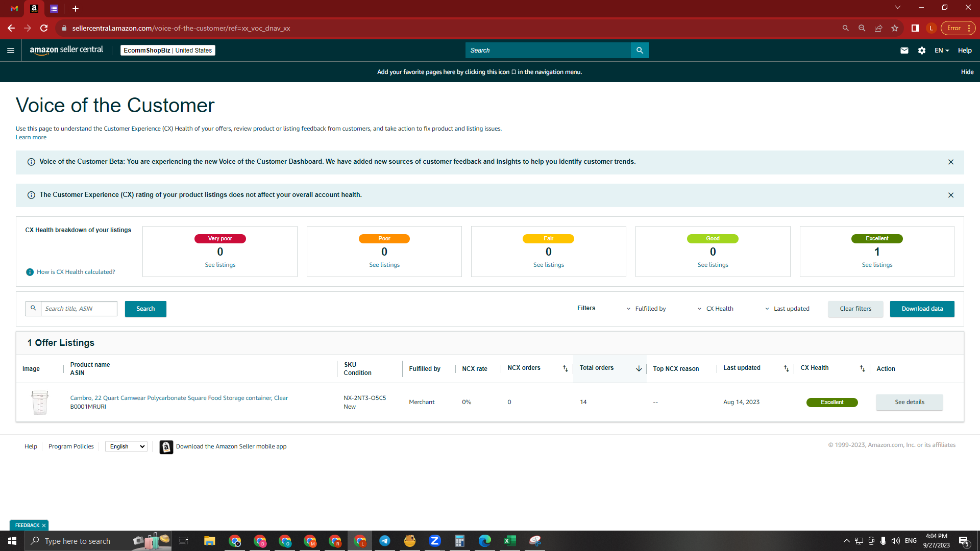Click the Clear filters button
The image size is (980, 551).
point(855,309)
